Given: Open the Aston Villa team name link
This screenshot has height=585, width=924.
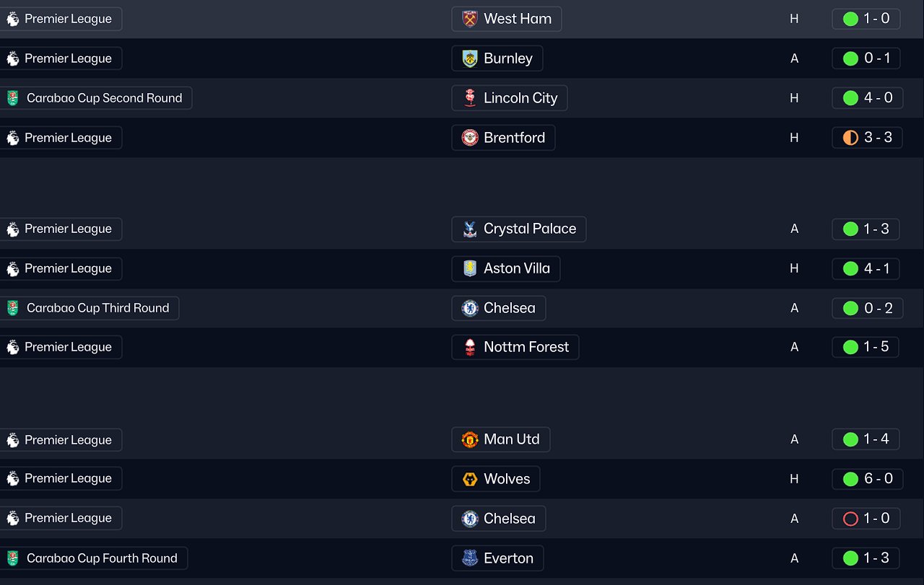Looking at the screenshot, I should (x=517, y=269).
